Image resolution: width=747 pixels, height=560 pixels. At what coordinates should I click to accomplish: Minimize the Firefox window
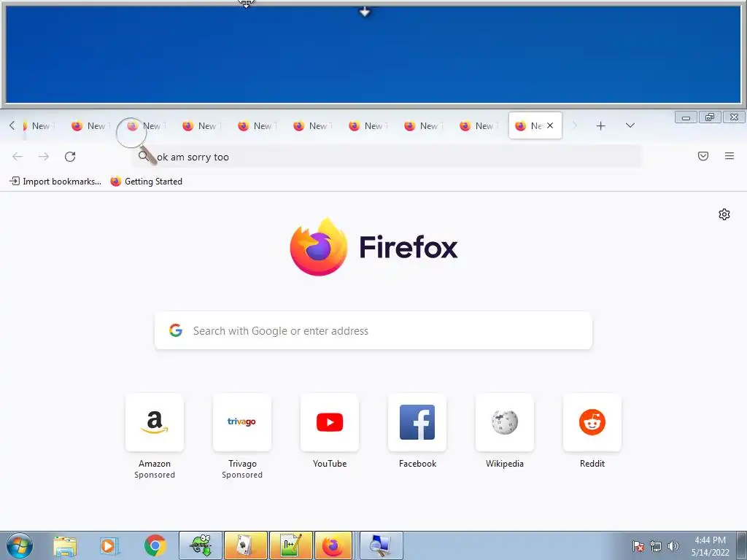pyautogui.click(x=686, y=117)
